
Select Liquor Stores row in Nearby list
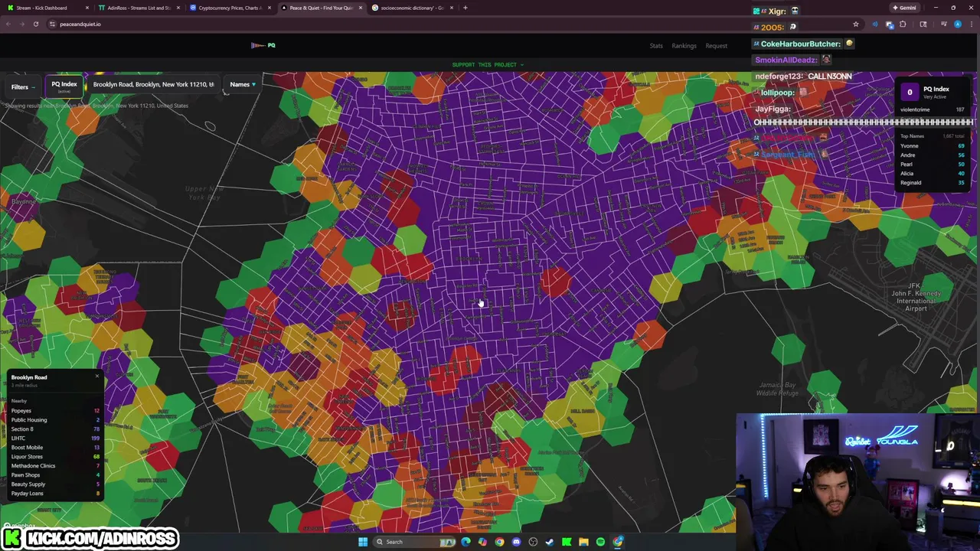tap(55, 457)
